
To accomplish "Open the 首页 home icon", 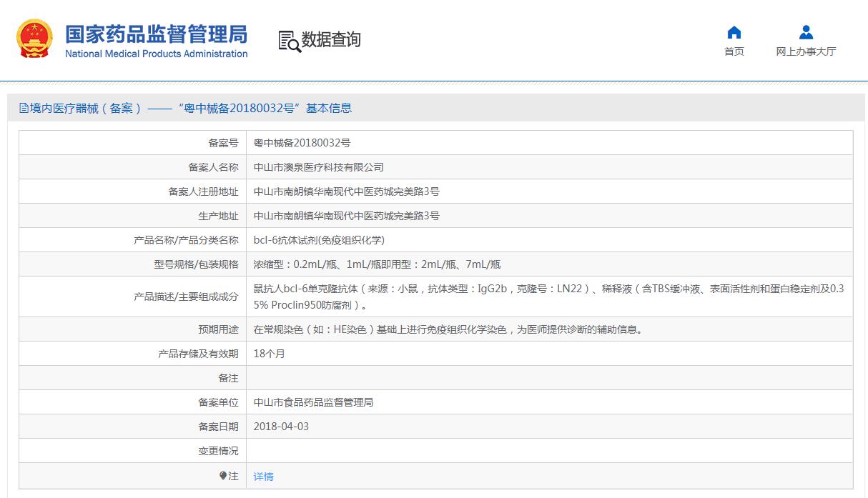I will click(734, 32).
